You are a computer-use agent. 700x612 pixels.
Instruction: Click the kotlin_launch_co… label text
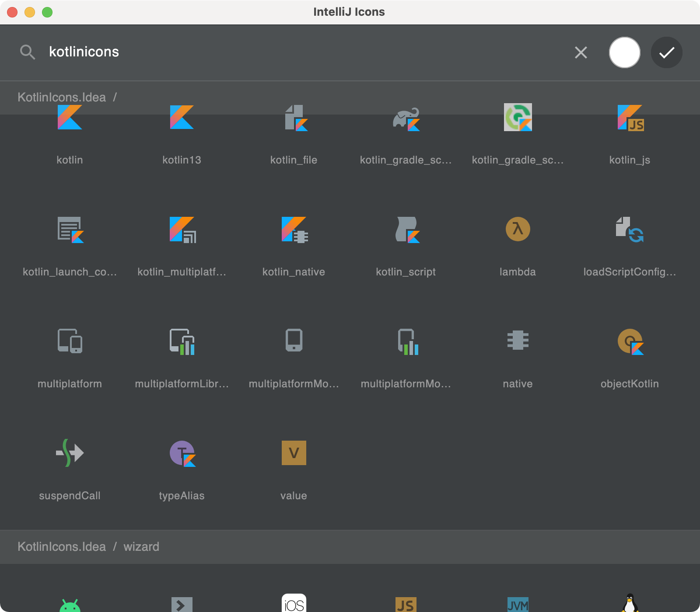tap(70, 272)
